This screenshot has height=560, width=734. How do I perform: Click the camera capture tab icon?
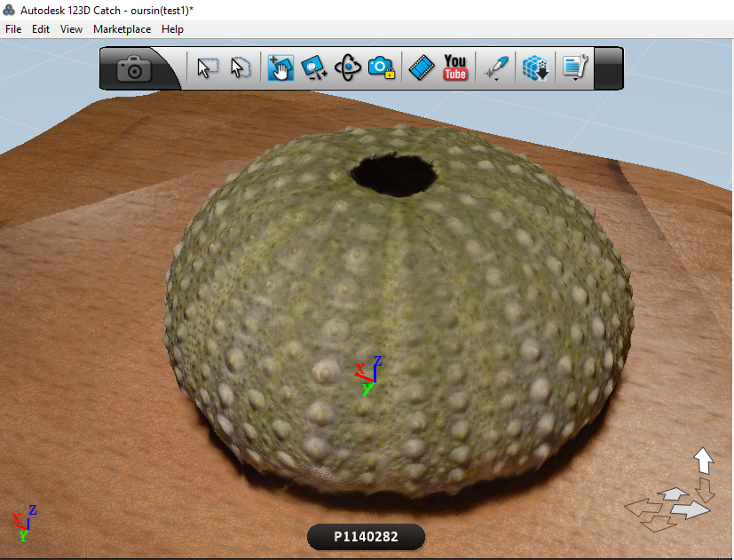(134, 68)
